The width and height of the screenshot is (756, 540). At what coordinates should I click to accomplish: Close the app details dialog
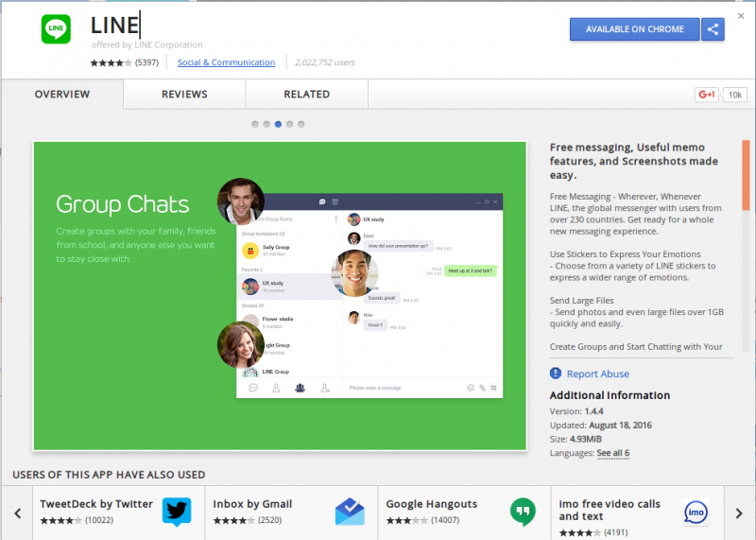(741, 16)
